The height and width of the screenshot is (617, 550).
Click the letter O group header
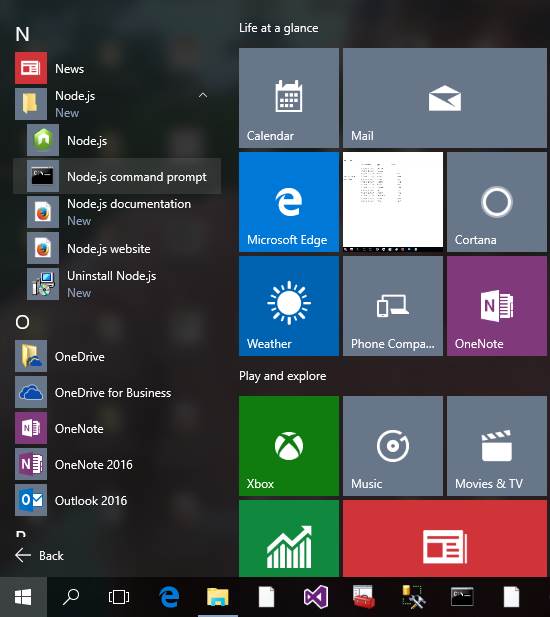[x=22, y=322]
